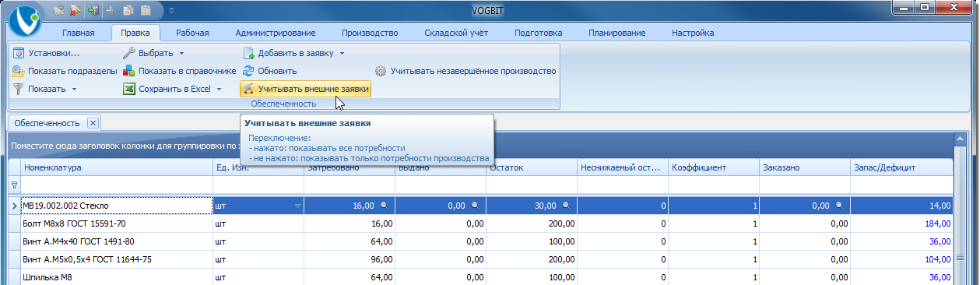Select the Болт М8х8 ГОСТ 15591-70 row
The height and width of the screenshot is (285, 980).
coord(486,223)
